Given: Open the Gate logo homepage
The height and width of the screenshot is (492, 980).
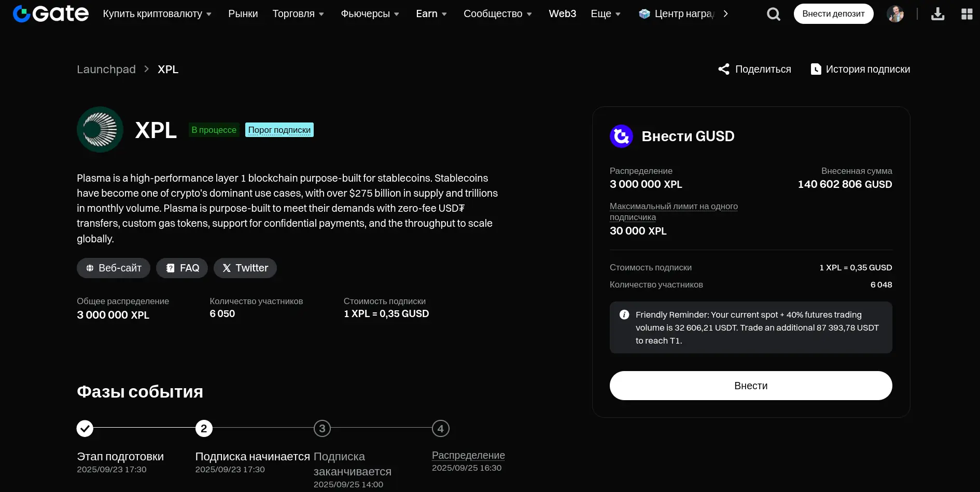Looking at the screenshot, I should (50, 13).
